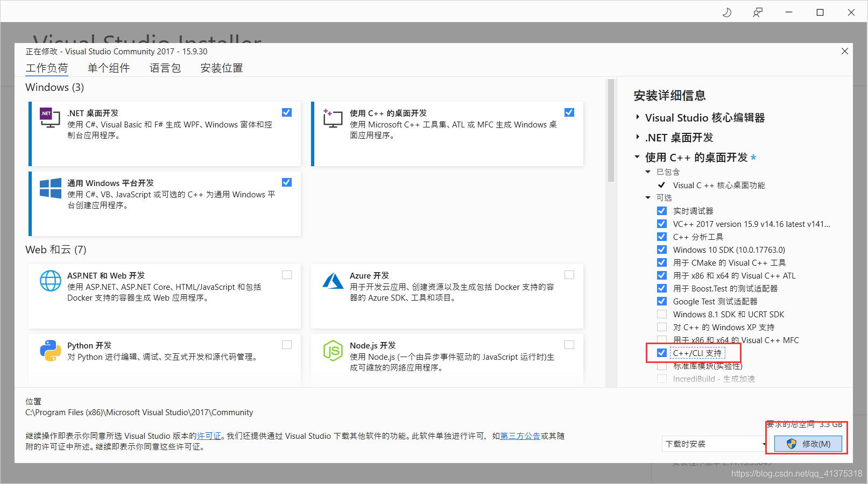Click the 修改(M) button
Viewport: 868px width, 484px height.
pyautogui.click(x=808, y=443)
